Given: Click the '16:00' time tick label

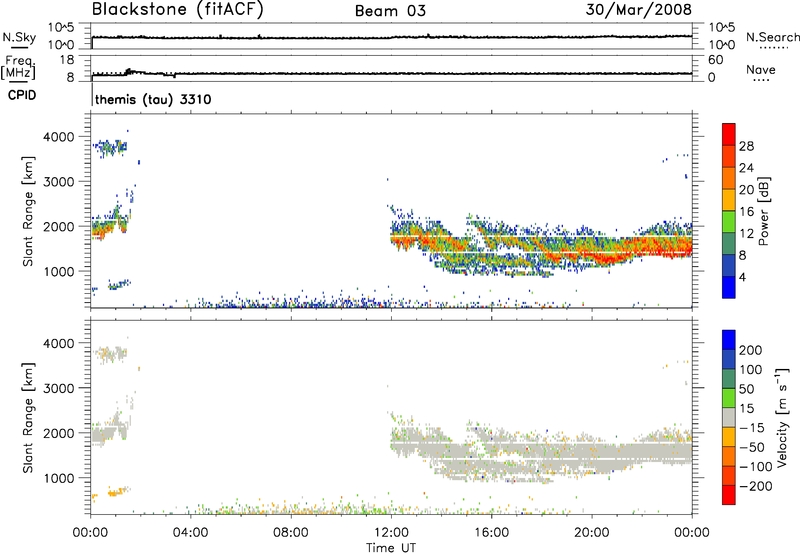Looking at the screenshot, I should (491, 533).
